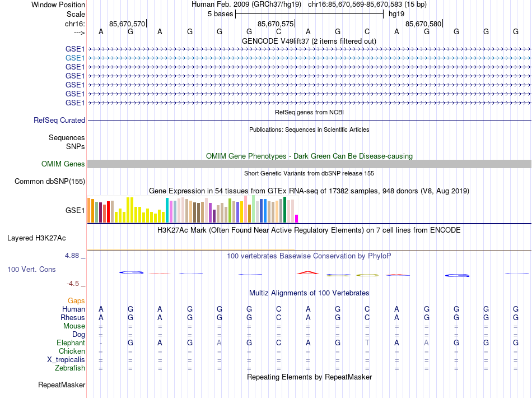
Task: Click the OMIM Genes track label
Action: click(x=63, y=164)
